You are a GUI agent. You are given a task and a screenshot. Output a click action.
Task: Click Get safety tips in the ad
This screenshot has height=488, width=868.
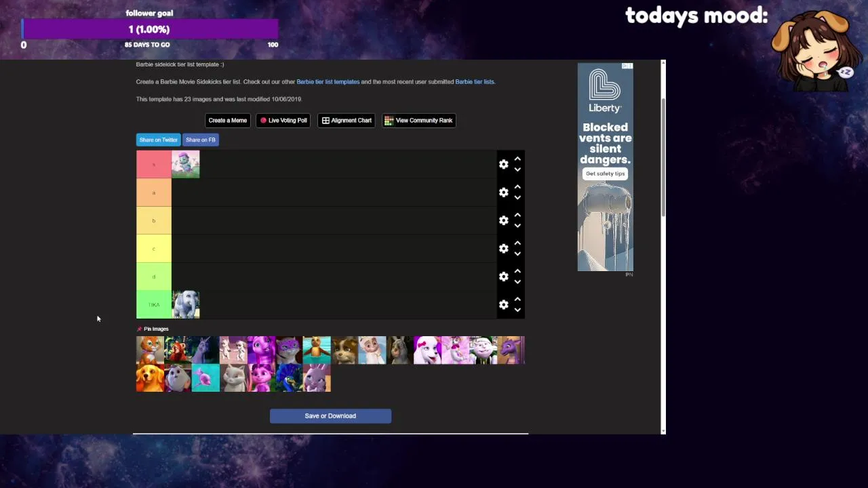605,174
